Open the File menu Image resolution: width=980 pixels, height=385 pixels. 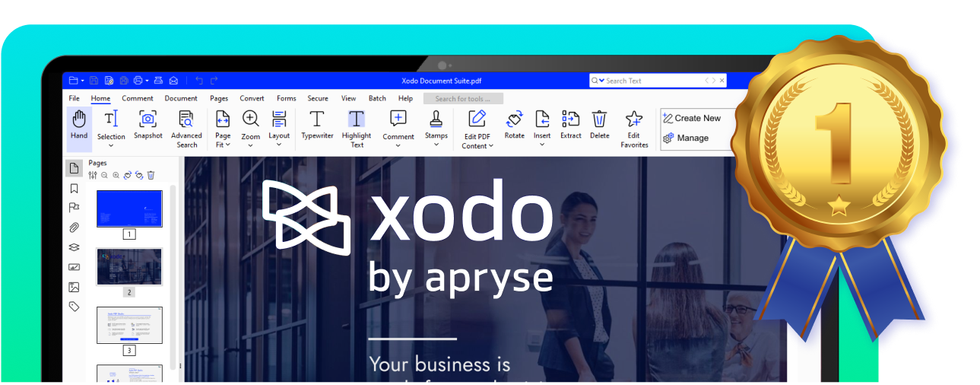click(x=74, y=98)
